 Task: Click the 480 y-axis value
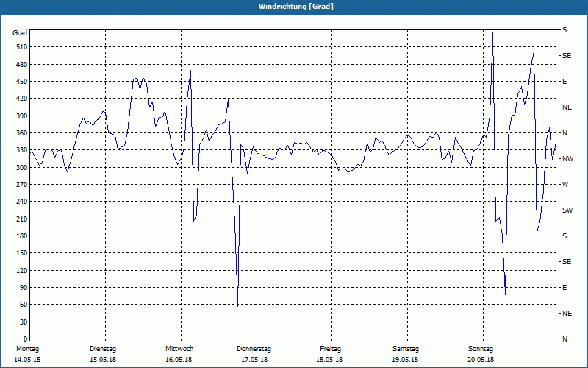point(21,65)
